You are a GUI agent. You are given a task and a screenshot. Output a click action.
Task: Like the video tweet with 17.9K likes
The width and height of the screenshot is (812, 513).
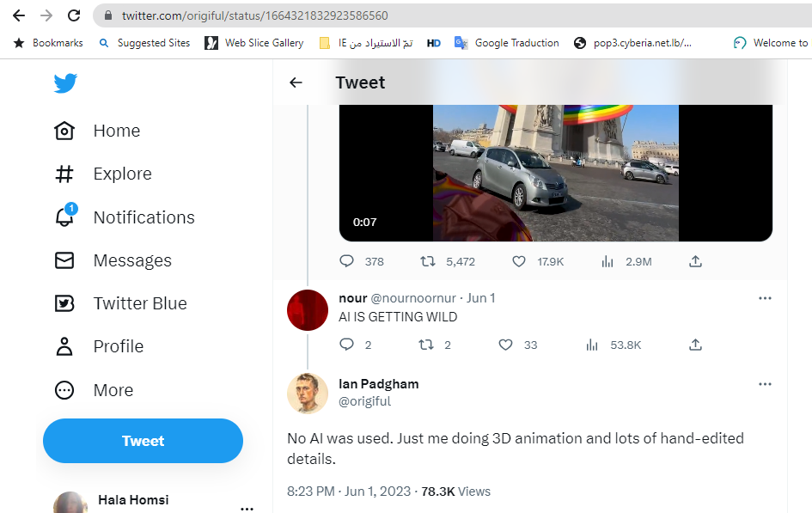(519, 261)
